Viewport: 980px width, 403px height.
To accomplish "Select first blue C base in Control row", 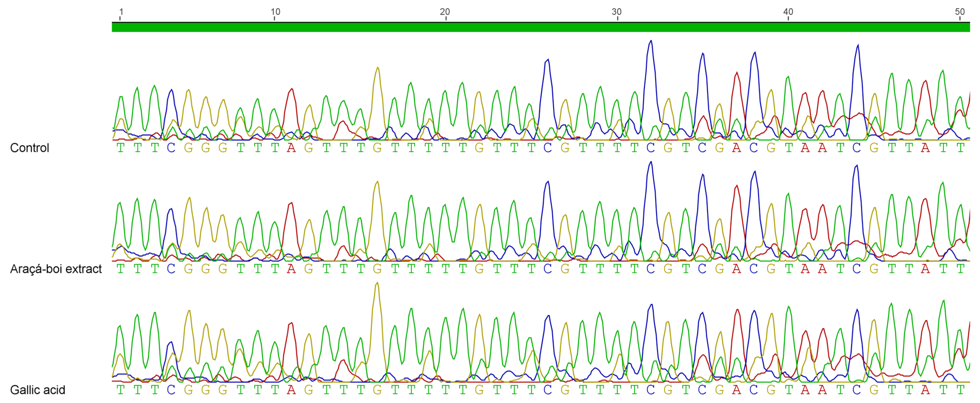I will click(x=171, y=148).
